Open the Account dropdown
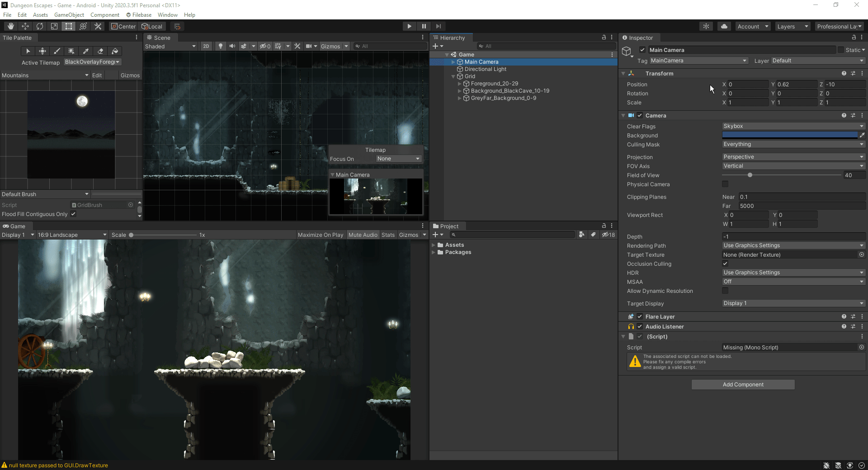868x470 pixels. pos(753,26)
